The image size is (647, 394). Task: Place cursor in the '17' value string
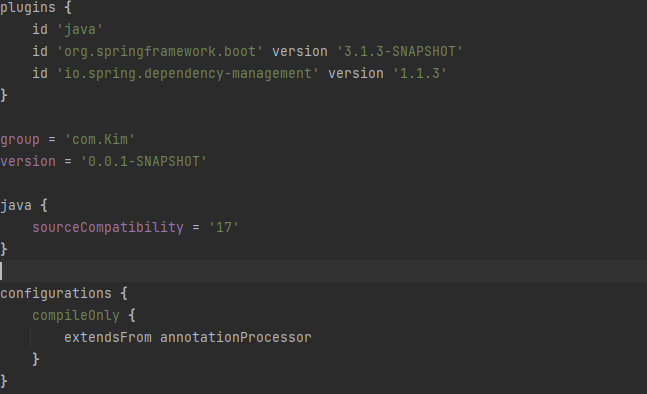click(224, 227)
